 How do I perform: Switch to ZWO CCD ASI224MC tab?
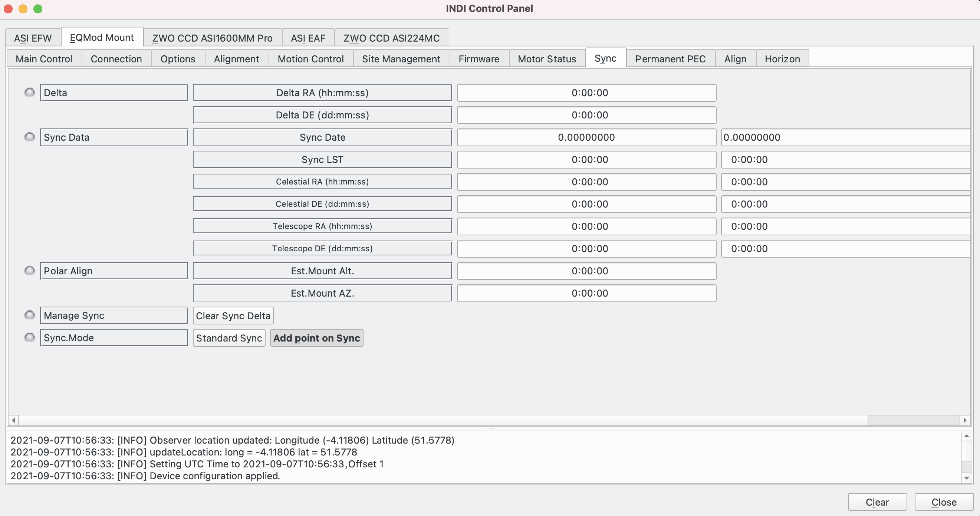[x=391, y=38]
